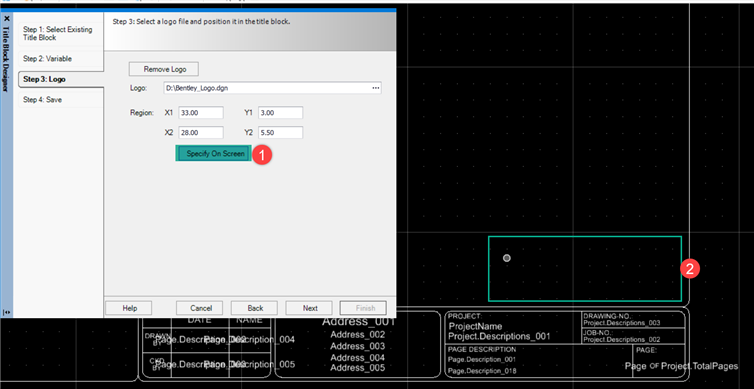Screen dimensions: 754x389
Task: Click the X2 region field
Action: 201,132
